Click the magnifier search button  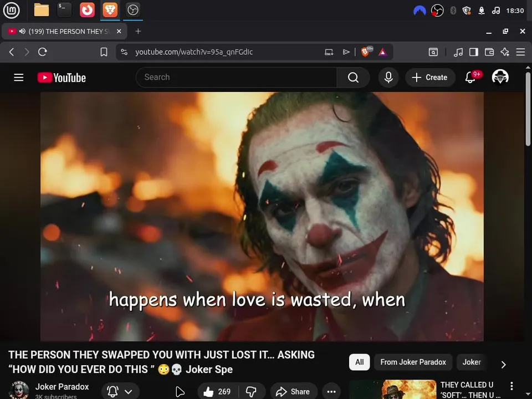click(x=353, y=78)
